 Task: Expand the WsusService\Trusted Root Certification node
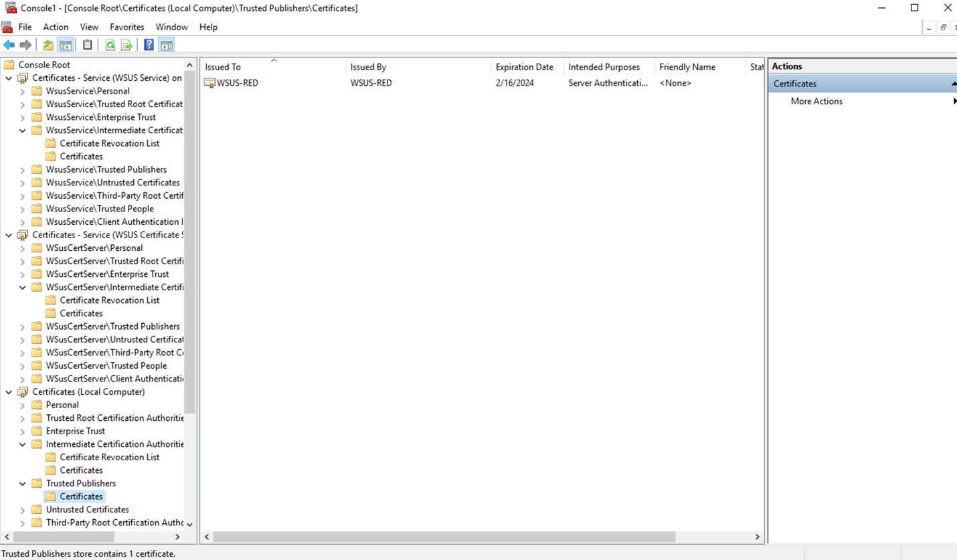(22, 104)
